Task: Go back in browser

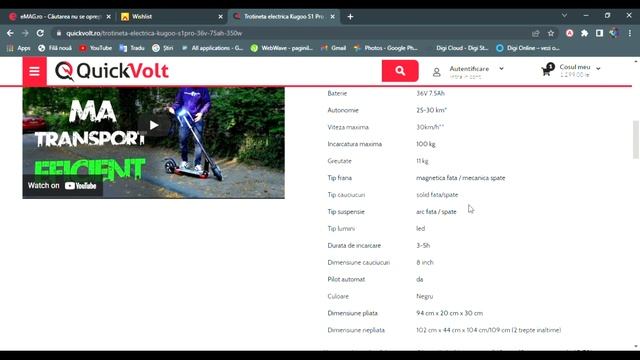Action: [x=10, y=33]
